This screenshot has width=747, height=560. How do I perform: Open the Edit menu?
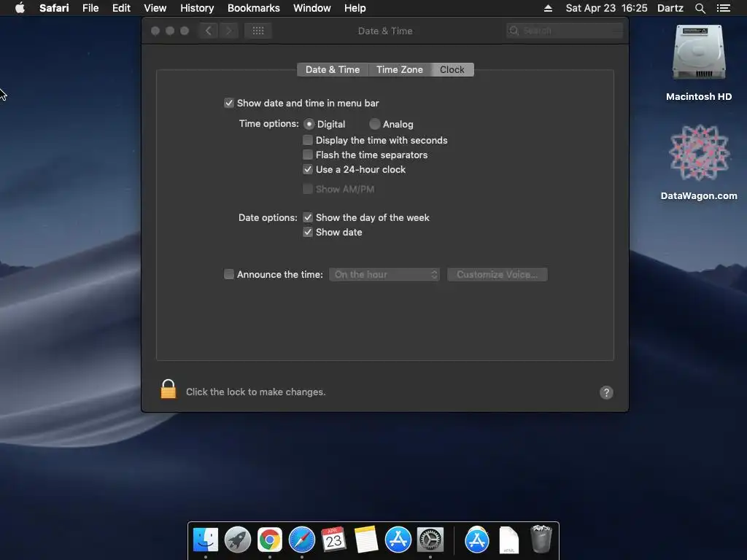pos(122,8)
